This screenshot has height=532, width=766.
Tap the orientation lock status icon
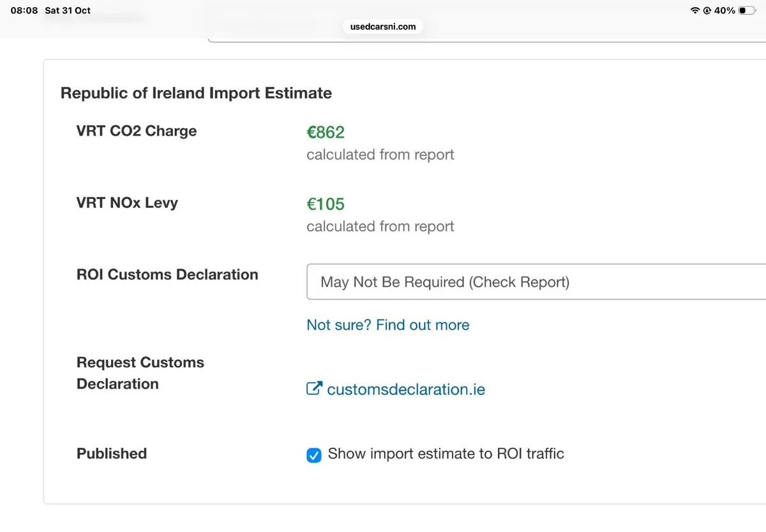(x=707, y=11)
